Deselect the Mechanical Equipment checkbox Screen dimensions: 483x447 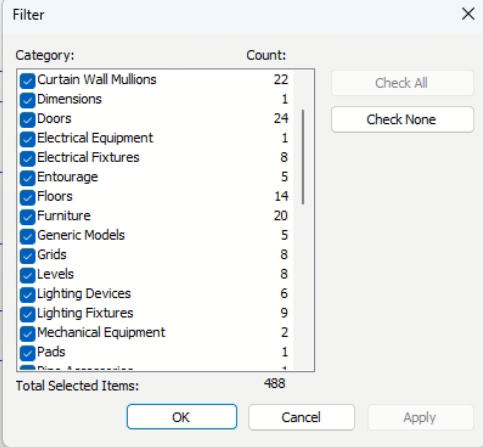pos(27,334)
